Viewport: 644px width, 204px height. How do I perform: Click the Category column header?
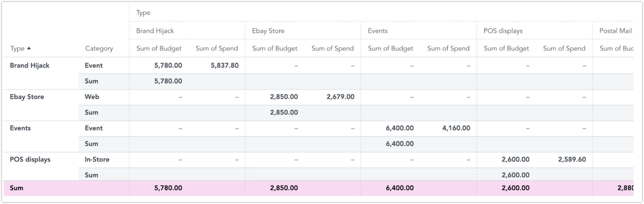coord(99,48)
